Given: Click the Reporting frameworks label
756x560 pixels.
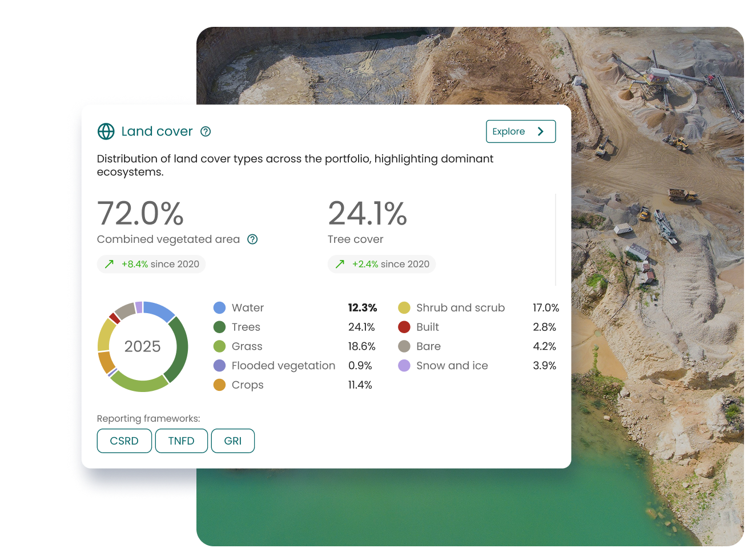Looking at the screenshot, I should tap(148, 419).
